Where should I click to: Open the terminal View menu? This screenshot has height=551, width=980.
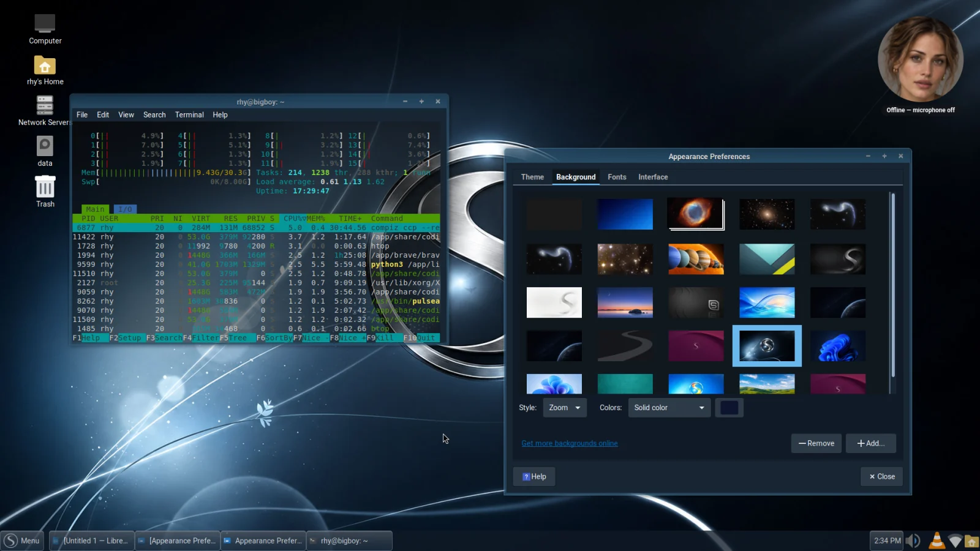pos(126,114)
